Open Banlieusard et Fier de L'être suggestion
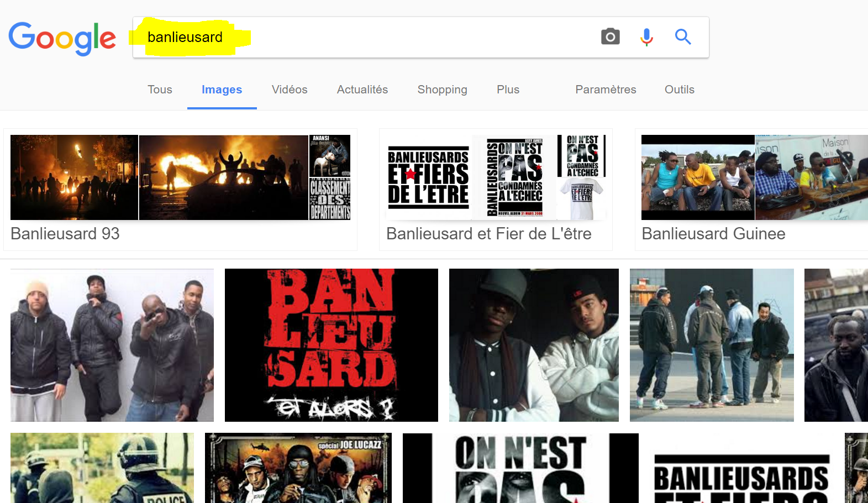The image size is (868, 503). click(x=496, y=190)
